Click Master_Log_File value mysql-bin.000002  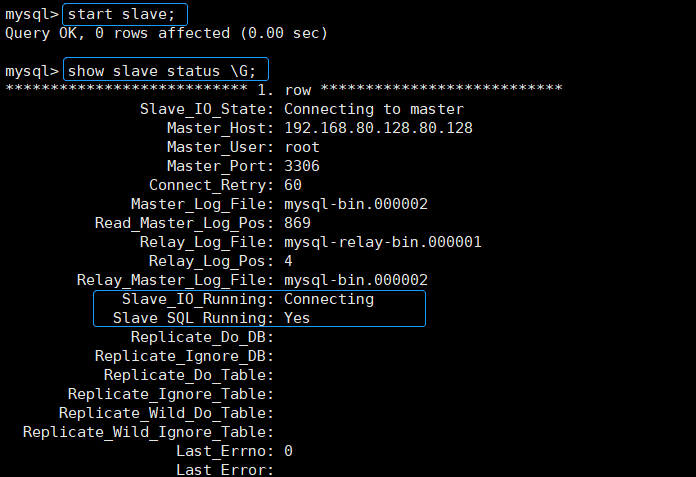pos(356,204)
